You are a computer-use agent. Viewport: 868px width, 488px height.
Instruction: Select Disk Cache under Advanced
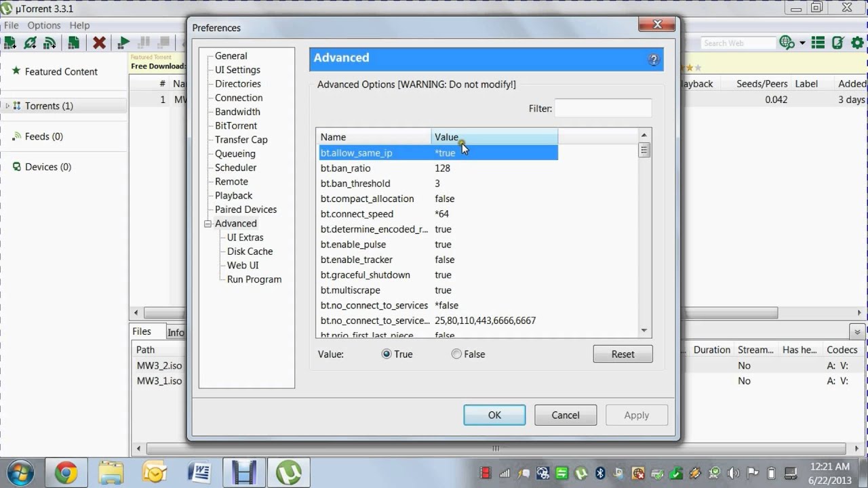point(250,251)
